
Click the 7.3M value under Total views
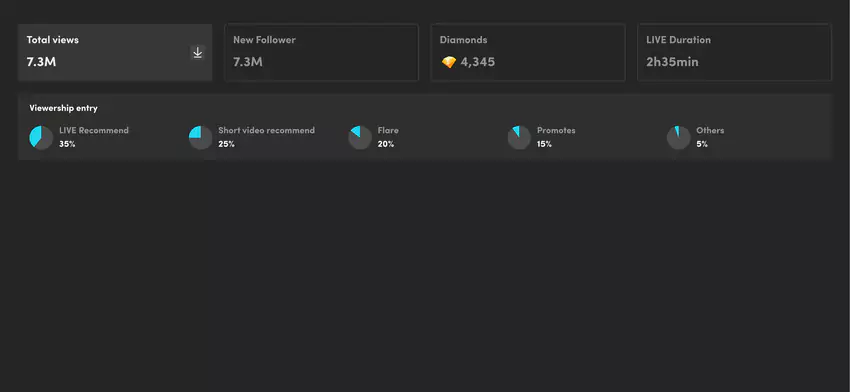point(41,62)
